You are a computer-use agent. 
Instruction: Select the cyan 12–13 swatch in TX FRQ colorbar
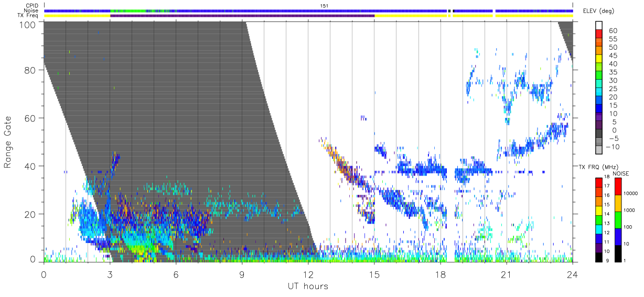[x=599, y=228]
